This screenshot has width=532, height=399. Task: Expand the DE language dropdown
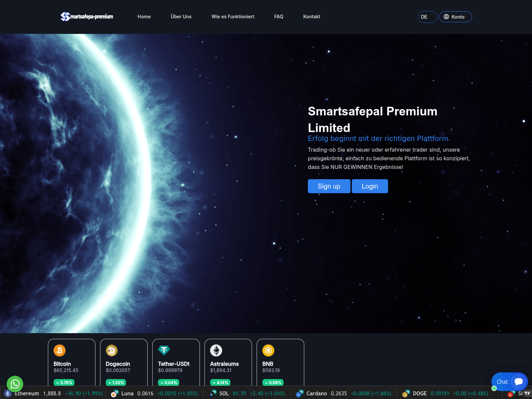coord(427,17)
